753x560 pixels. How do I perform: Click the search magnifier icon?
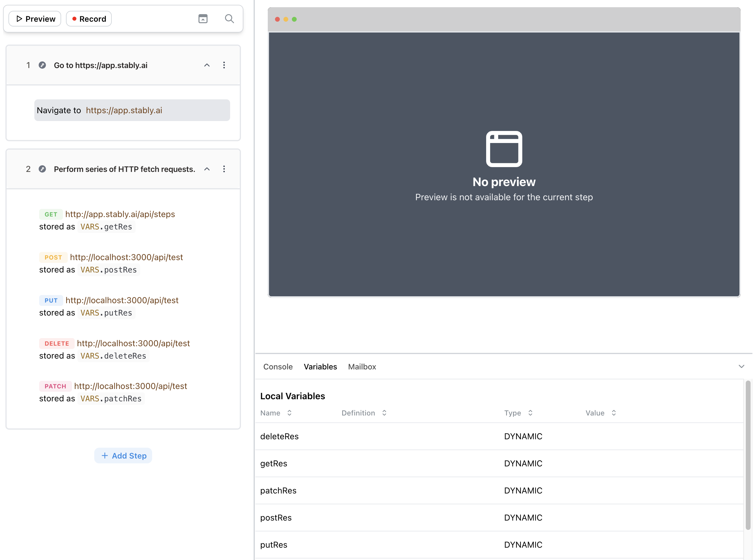229,19
